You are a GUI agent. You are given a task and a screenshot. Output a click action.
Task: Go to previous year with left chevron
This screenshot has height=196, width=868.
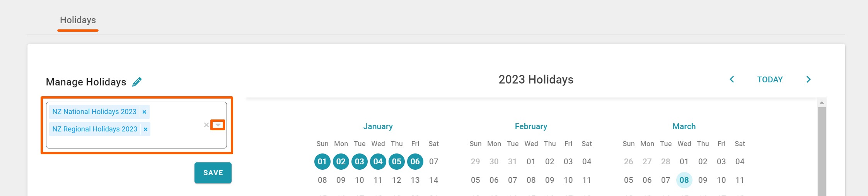(x=732, y=80)
